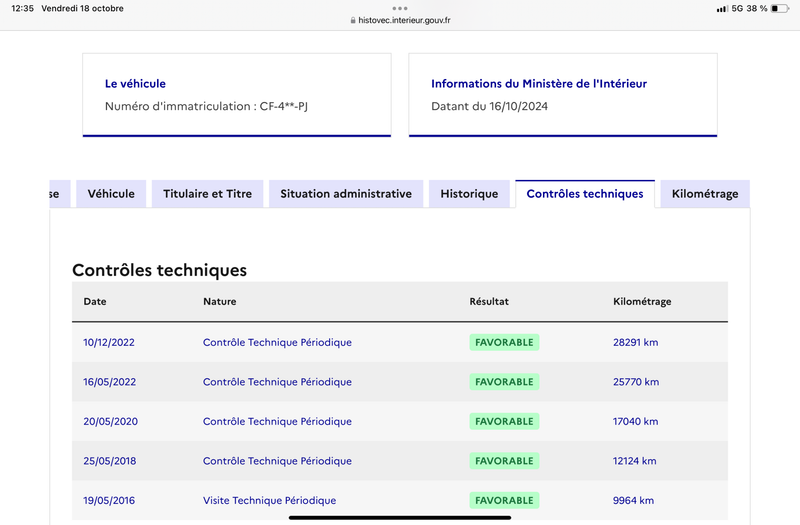Click the FAVORABLE badge for 19/05/2016
800x525 pixels.
pyautogui.click(x=504, y=501)
